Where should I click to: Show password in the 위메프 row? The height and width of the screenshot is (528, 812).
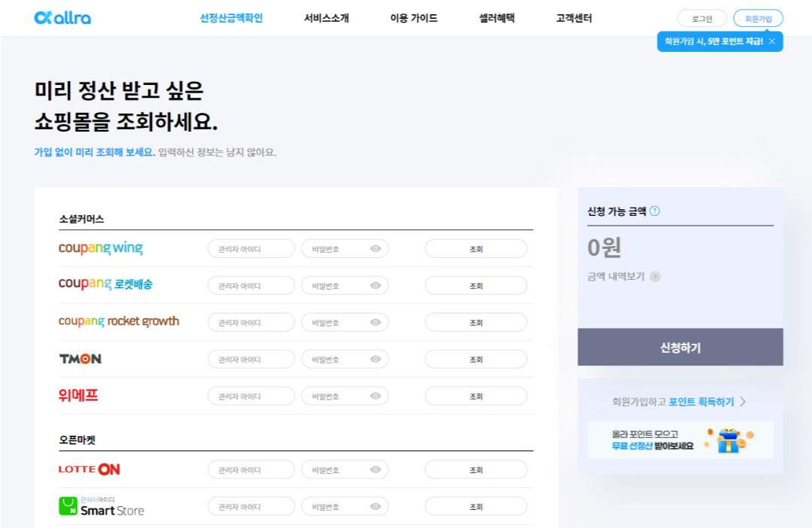pyautogui.click(x=375, y=396)
